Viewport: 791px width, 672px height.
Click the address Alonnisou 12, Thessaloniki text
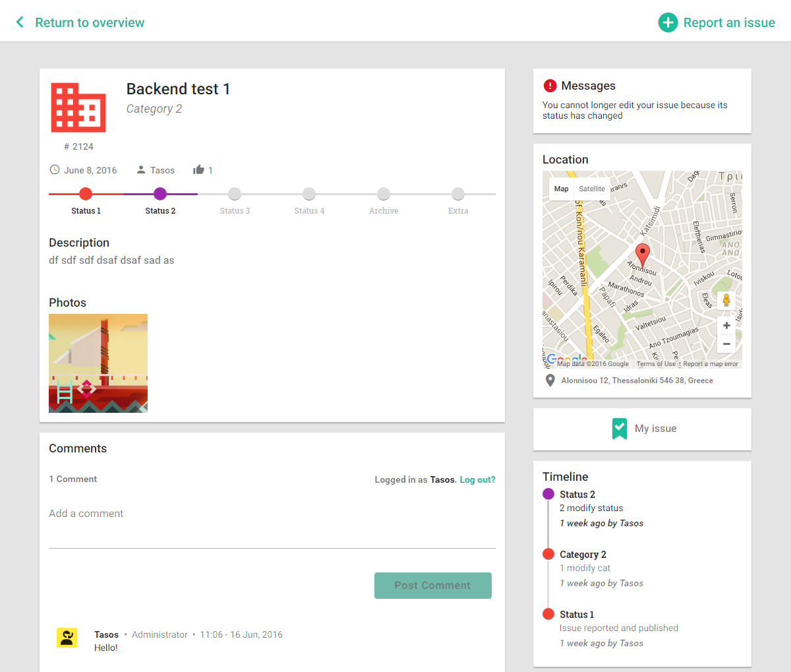point(637,381)
